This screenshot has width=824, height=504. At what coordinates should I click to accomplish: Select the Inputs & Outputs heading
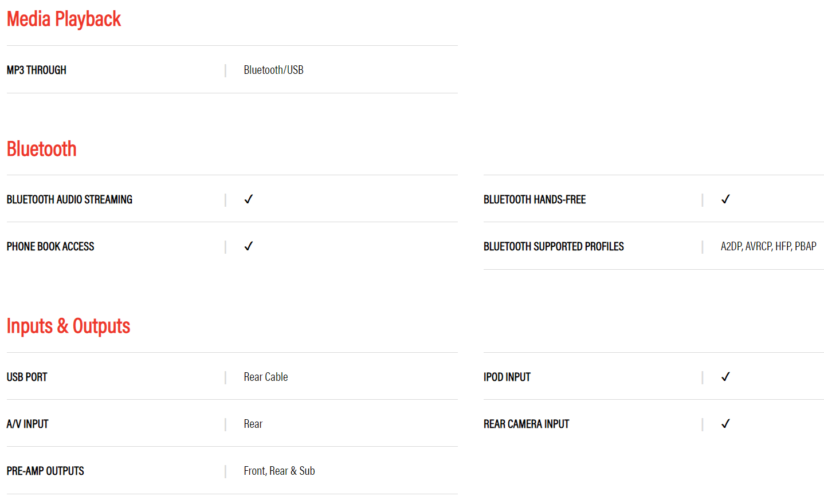pos(68,326)
